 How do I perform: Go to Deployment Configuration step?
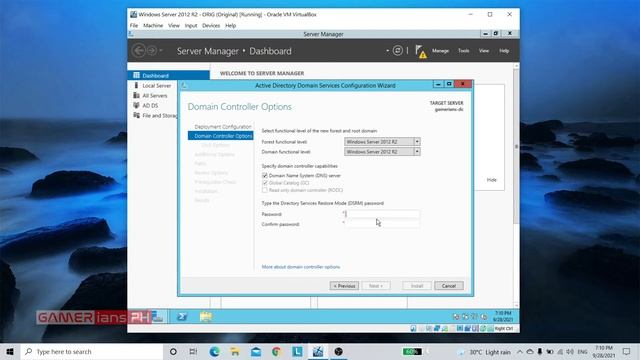coord(223,127)
